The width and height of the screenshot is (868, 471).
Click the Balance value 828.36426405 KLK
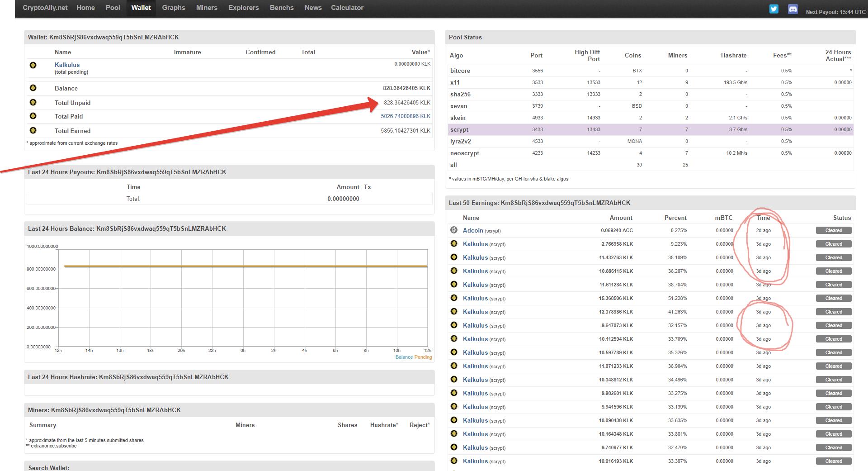pyautogui.click(x=406, y=88)
